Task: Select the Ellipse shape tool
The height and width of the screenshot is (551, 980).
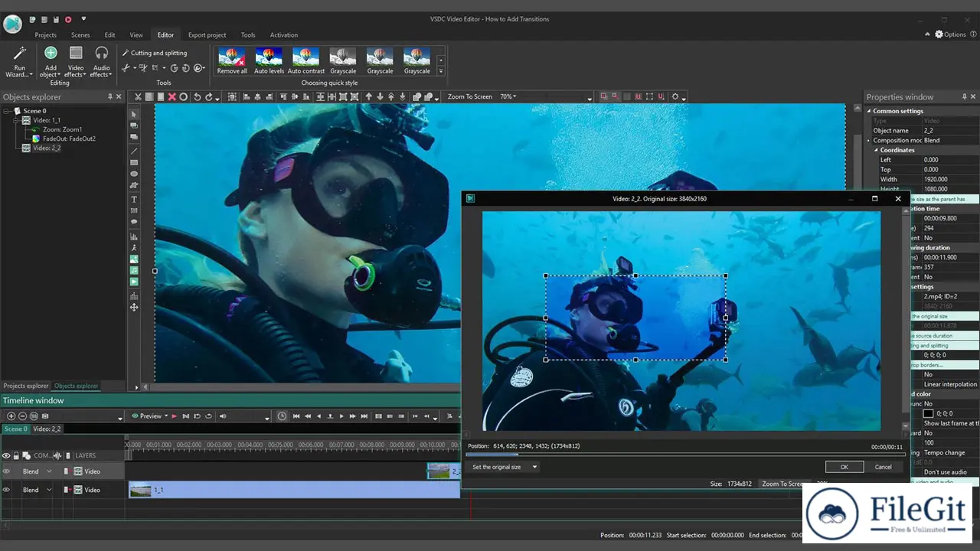Action: point(134,174)
